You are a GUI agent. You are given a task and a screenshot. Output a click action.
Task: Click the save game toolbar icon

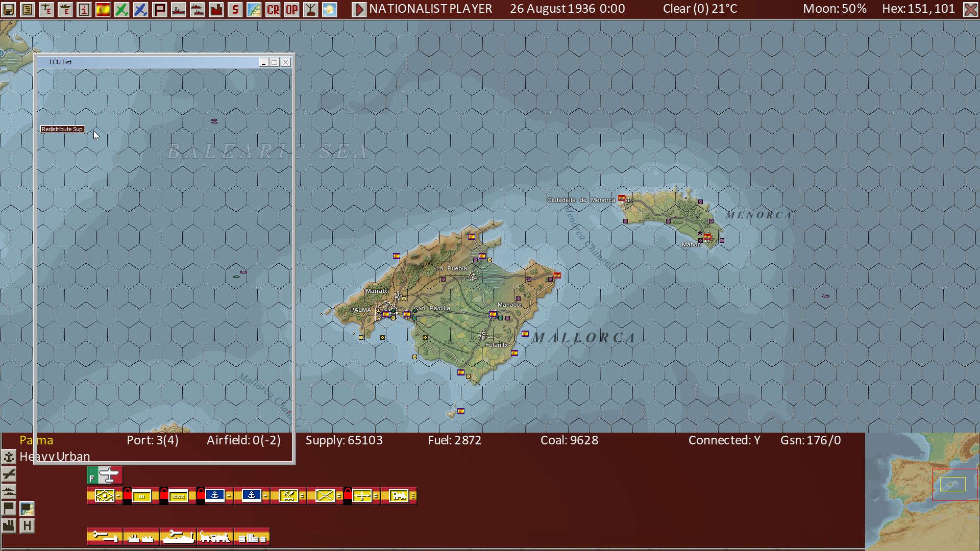9,9
